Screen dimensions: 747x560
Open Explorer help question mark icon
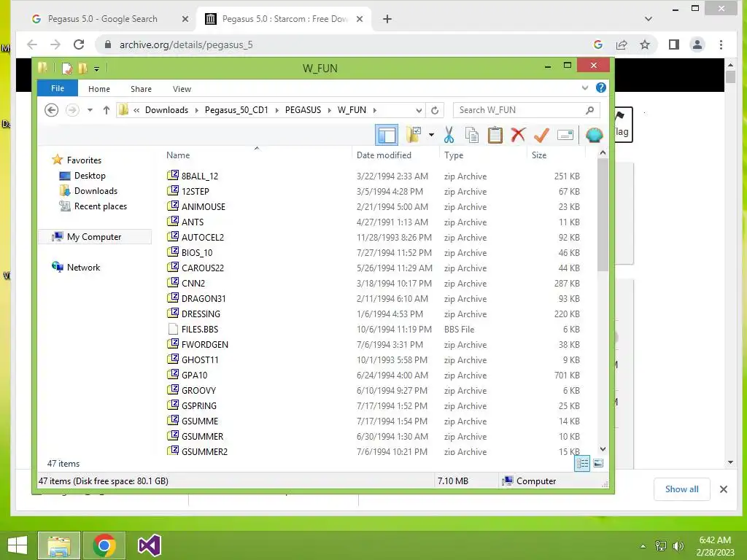tap(601, 87)
